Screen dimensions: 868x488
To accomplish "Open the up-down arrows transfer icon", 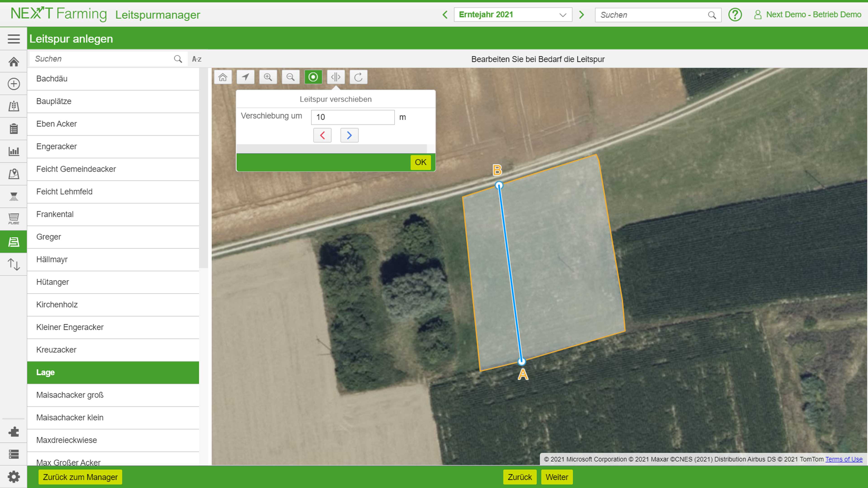I will click(x=14, y=264).
